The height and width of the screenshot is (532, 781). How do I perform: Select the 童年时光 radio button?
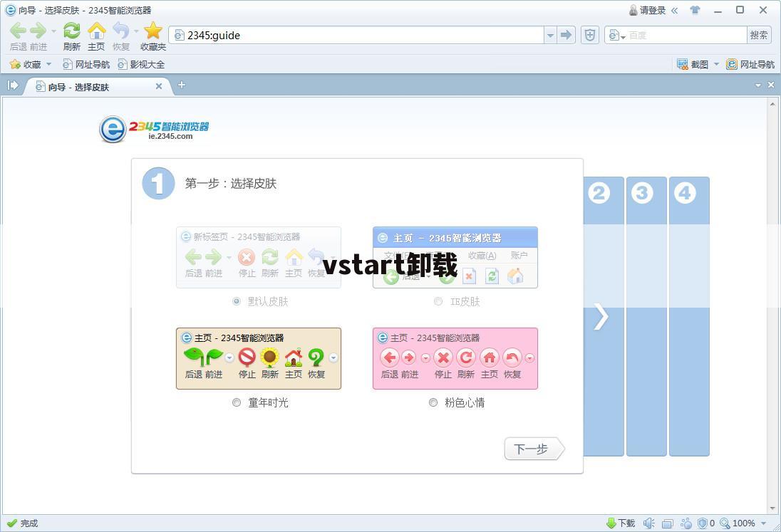(x=237, y=402)
